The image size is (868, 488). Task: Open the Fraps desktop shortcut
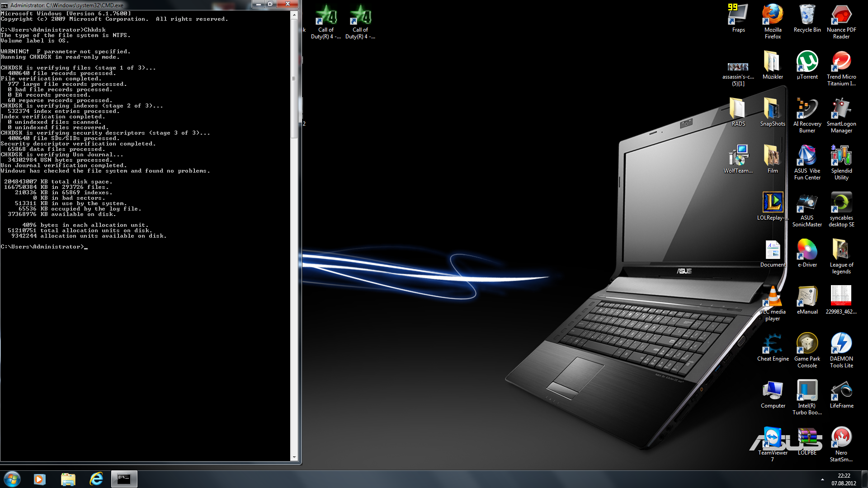(738, 18)
